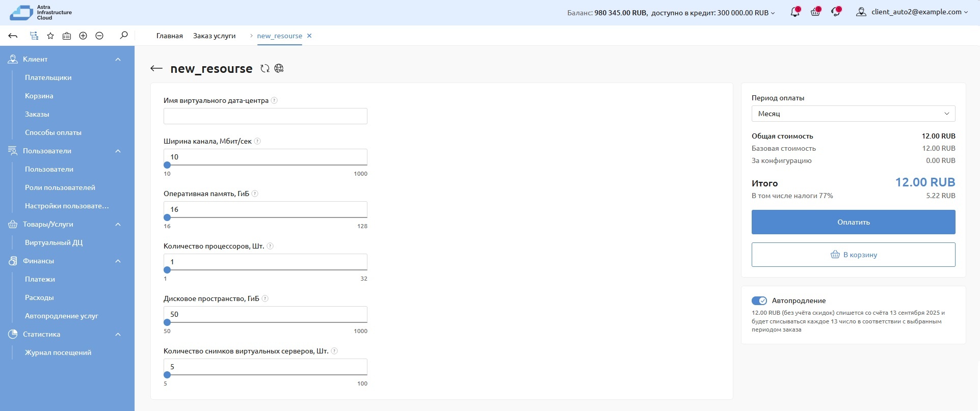Click the globe link icon beside title

pyautogui.click(x=279, y=69)
